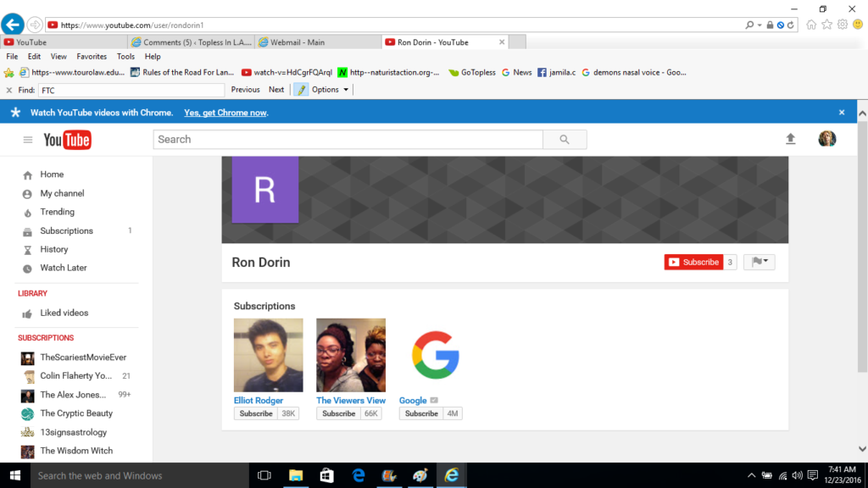This screenshot has height=488, width=868.
Task: Click the YouTube search magnifier button
Action: coord(564,140)
